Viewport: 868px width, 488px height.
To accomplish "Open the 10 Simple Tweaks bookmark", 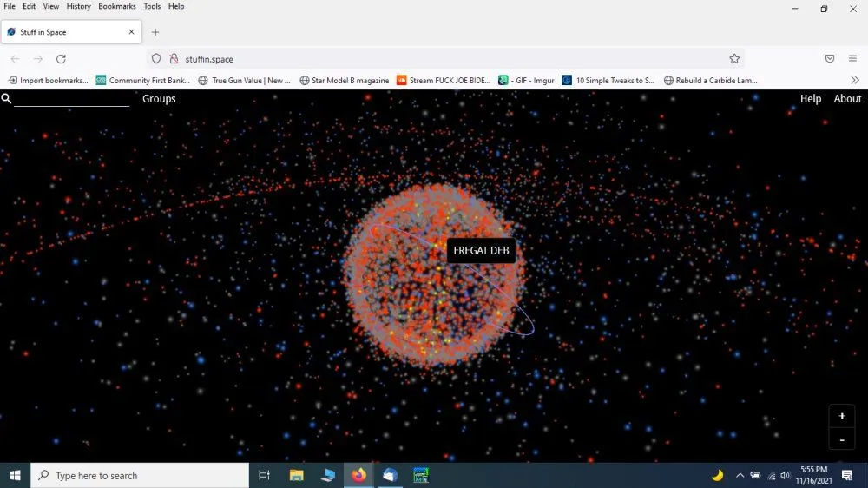I will (x=608, y=80).
